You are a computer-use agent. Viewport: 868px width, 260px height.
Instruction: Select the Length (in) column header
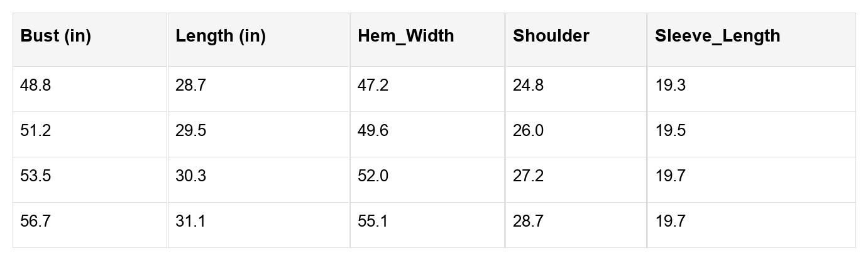click(221, 37)
